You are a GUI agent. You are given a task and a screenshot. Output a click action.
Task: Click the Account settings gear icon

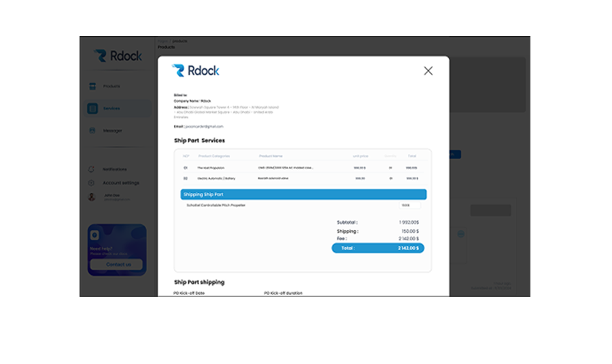coord(92,183)
